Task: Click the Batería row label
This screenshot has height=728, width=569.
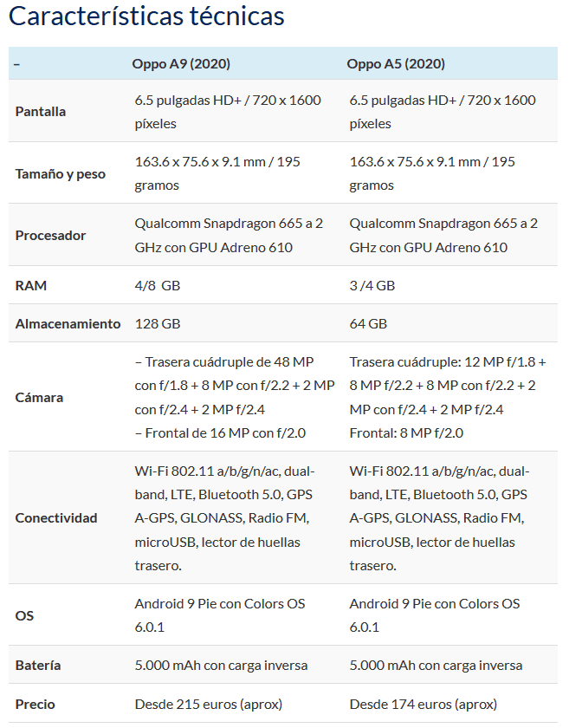Action: (x=37, y=666)
